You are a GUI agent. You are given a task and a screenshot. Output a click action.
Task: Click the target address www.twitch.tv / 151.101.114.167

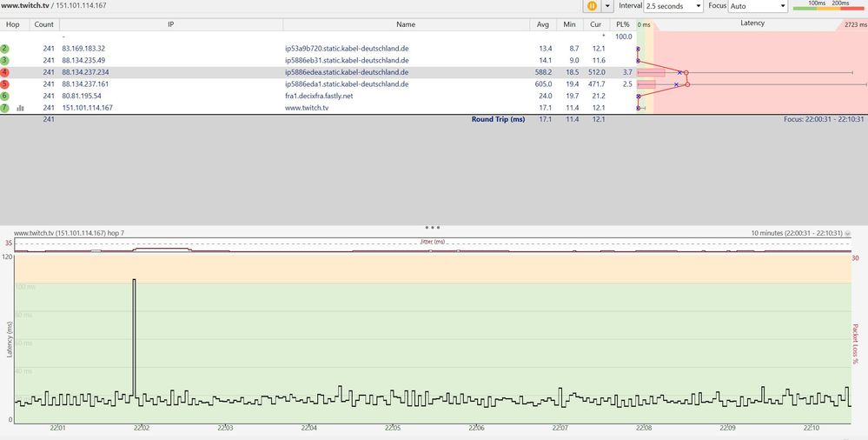[x=54, y=5]
